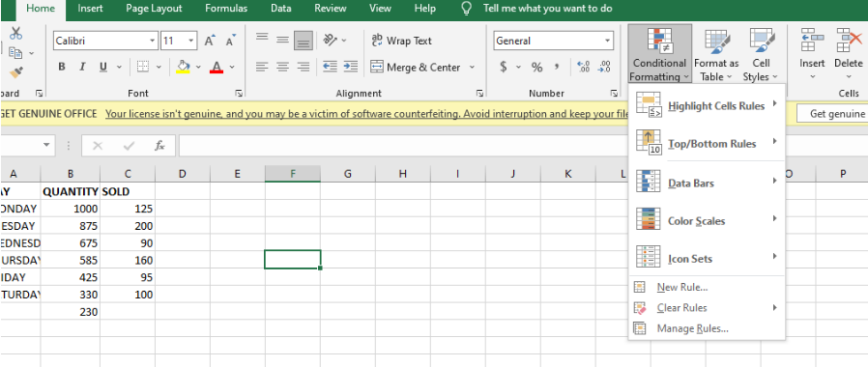The image size is (868, 367).
Task: Cancel formula entry with X icon
Action: tap(98, 146)
